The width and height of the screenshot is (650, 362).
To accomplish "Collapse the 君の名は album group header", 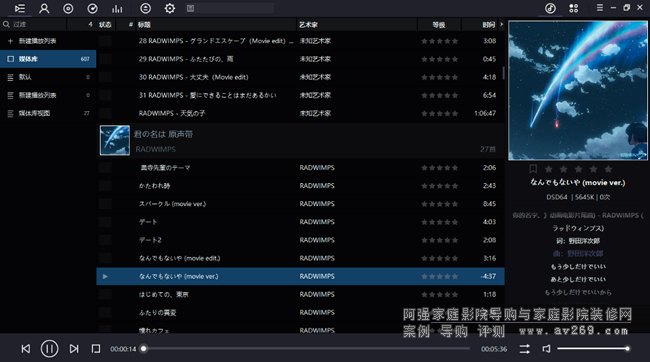I will [x=301, y=141].
